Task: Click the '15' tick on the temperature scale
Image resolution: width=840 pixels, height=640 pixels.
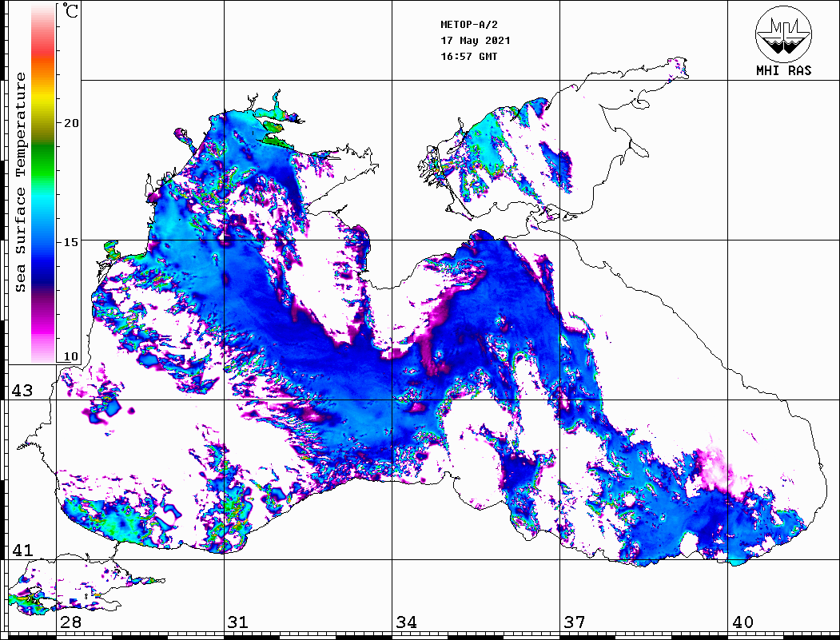Action: (x=70, y=242)
